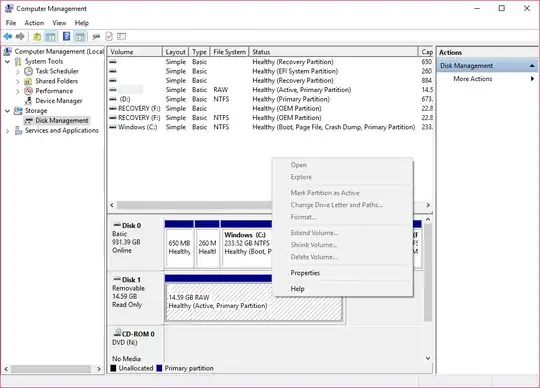Open the Help menu in menu bar
Image resolution: width=540 pixels, height=388 pixels.
(x=82, y=23)
